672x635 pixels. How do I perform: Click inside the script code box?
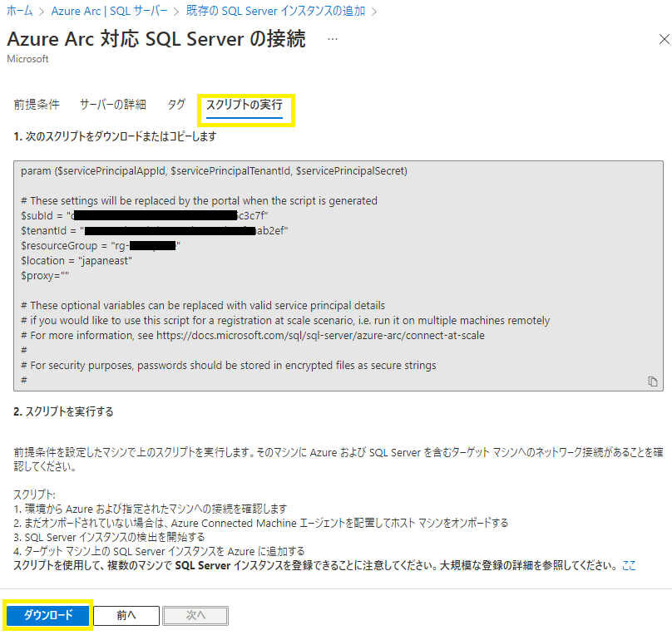(x=338, y=276)
